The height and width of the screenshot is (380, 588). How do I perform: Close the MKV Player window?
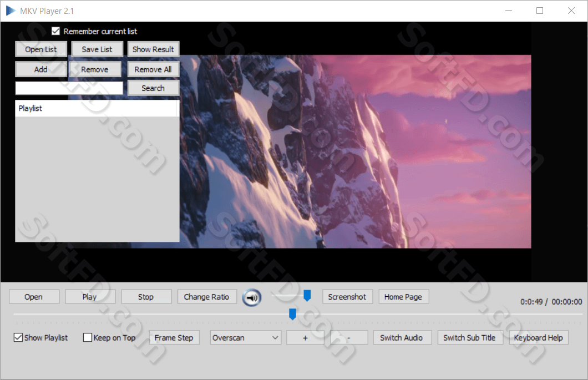coord(571,11)
